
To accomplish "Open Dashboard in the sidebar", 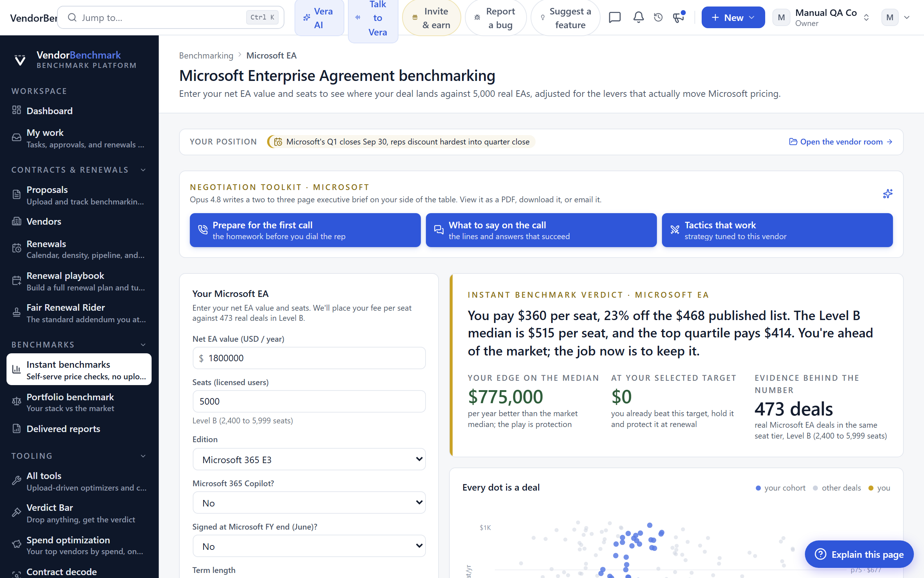I will coord(79,111).
